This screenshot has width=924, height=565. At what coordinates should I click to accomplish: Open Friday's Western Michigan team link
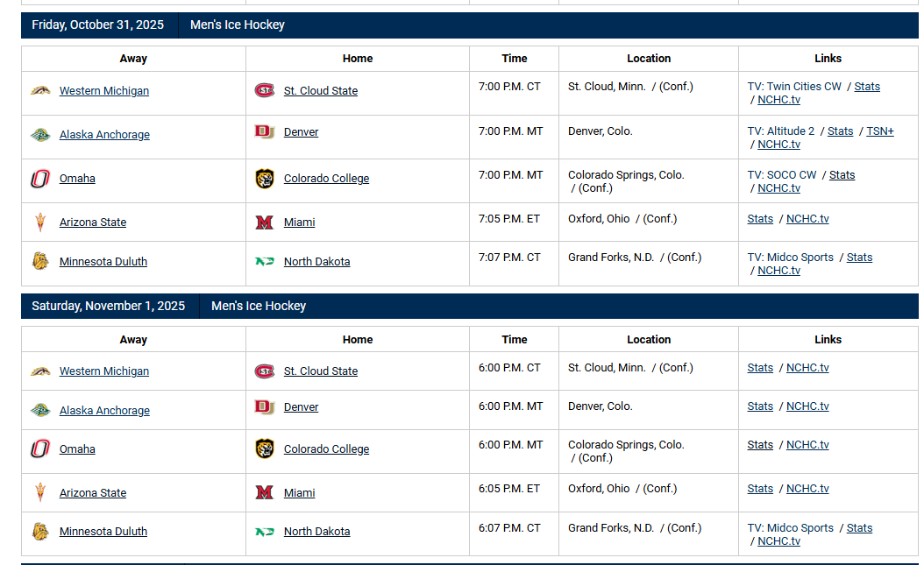pos(104,91)
